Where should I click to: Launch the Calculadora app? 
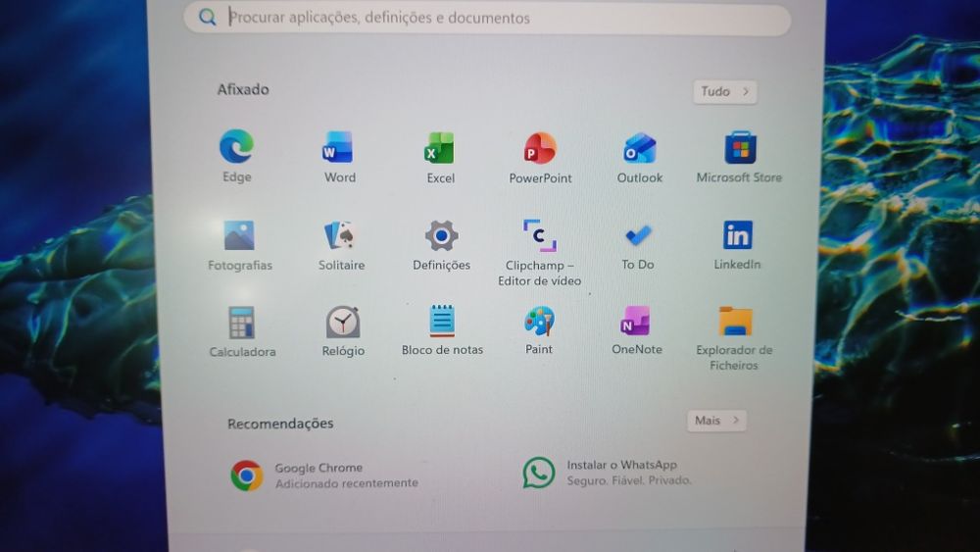(241, 323)
